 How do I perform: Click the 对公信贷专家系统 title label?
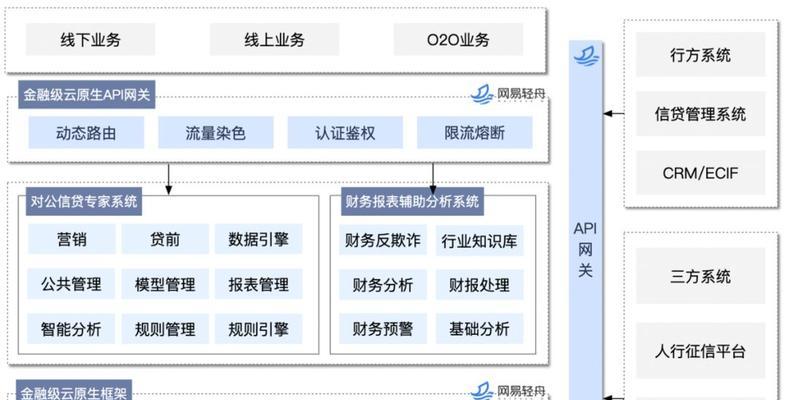pyautogui.click(x=84, y=202)
